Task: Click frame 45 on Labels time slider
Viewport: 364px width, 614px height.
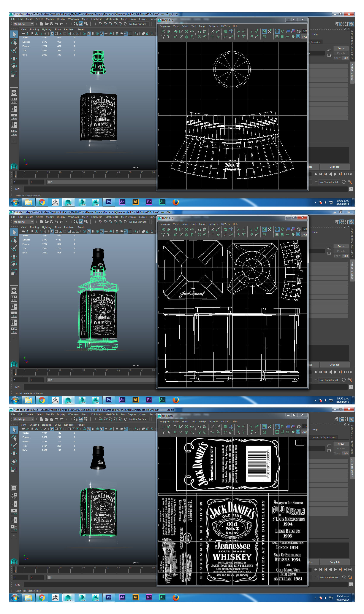Action: coord(117,569)
